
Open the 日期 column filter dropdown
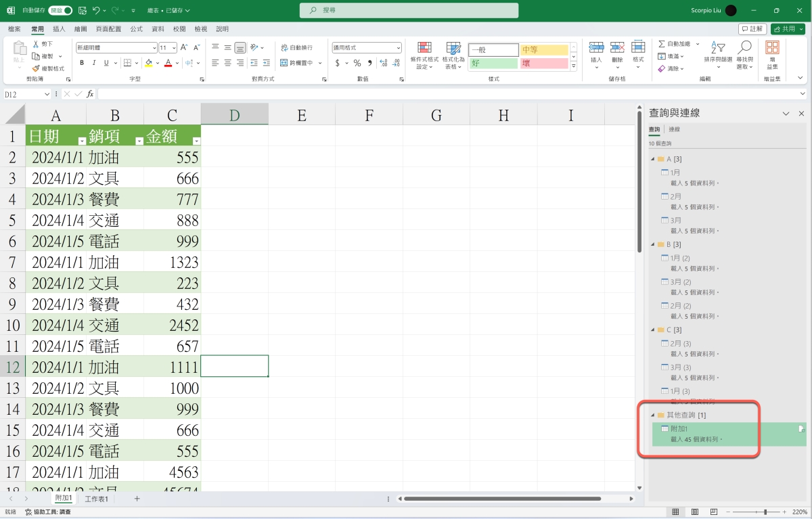pos(82,141)
